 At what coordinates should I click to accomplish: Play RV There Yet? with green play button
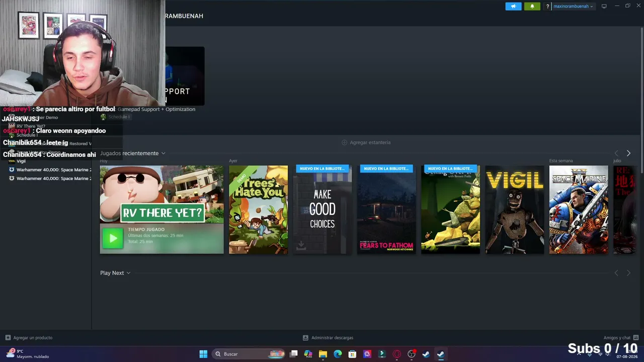click(x=113, y=238)
